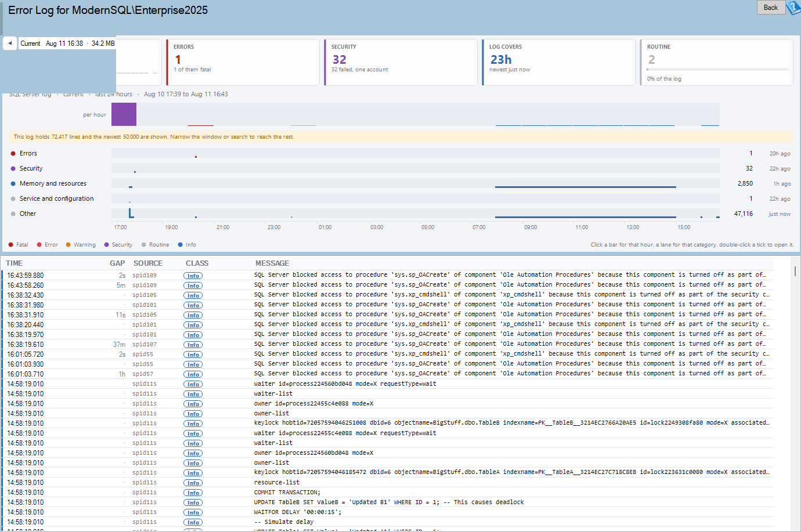Click the Info badge on the 16:38:31.980 row

pyautogui.click(x=193, y=305)
